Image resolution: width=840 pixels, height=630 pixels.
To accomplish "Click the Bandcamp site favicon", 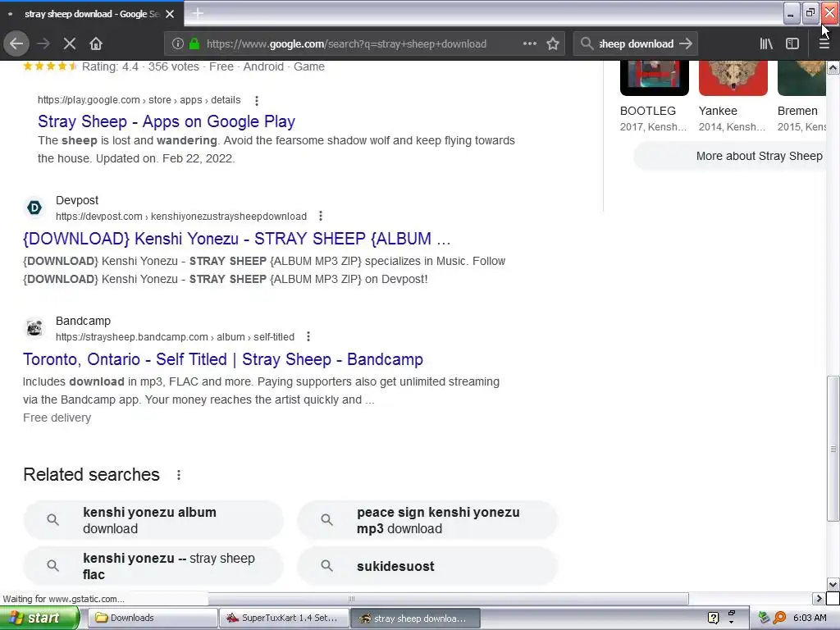I will coord(34,327).
